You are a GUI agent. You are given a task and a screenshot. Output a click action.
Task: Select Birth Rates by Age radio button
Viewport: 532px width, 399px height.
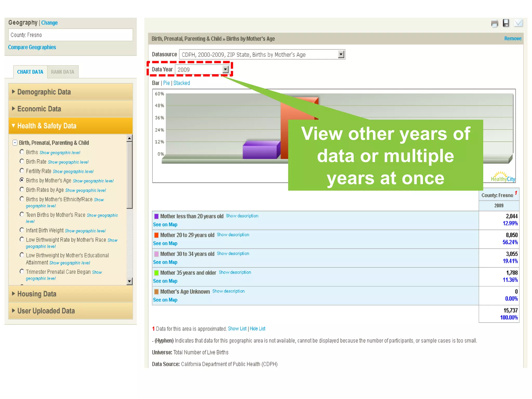point(22,190)
